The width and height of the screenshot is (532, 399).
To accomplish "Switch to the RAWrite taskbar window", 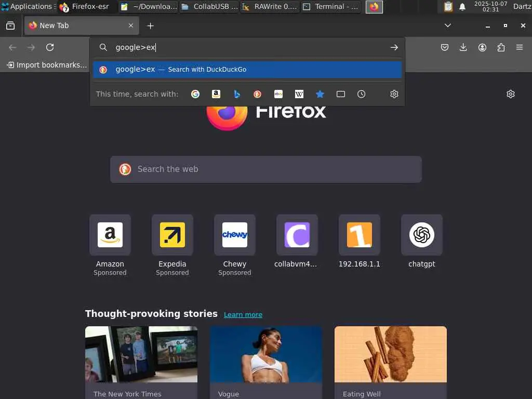I will pos(270,6).
